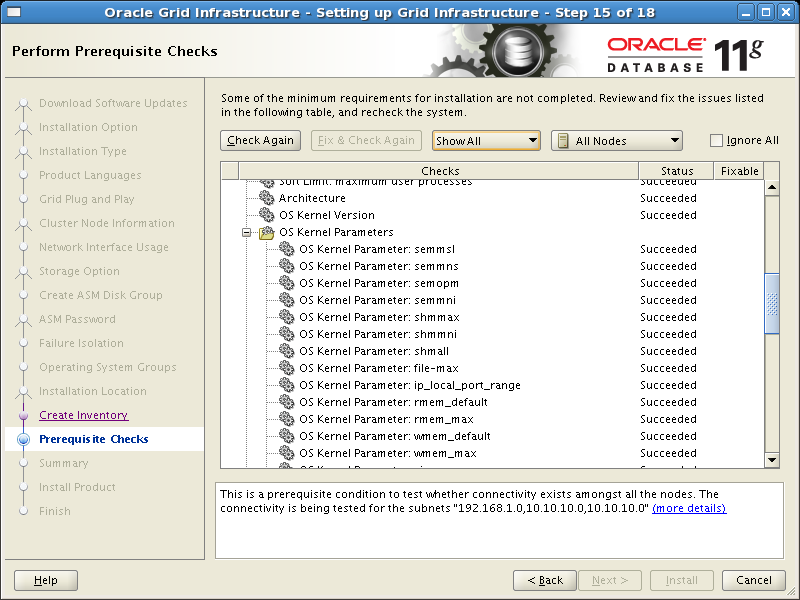
Task: Click the Prerequisite Checks step bullet
Action: point(23,439)
